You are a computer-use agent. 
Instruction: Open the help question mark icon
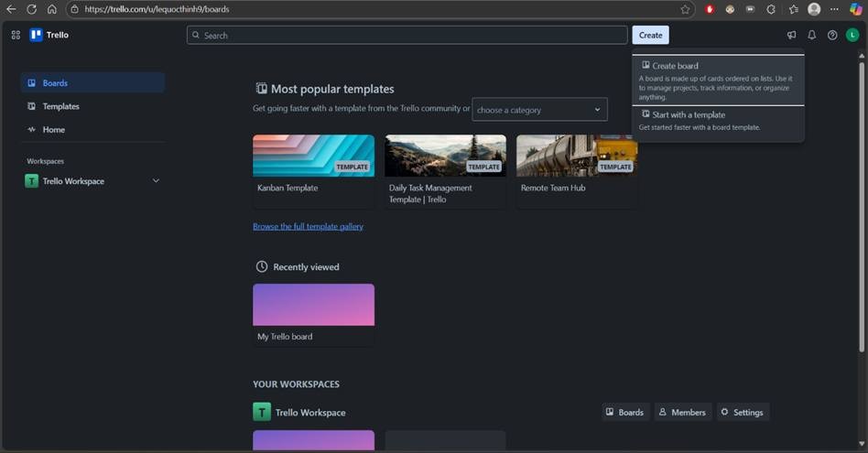point(832,35)
